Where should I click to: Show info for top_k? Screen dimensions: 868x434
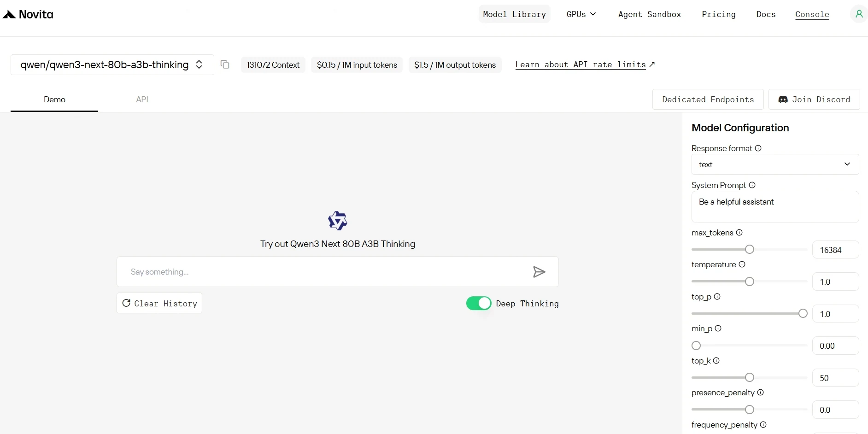(716, 361)
